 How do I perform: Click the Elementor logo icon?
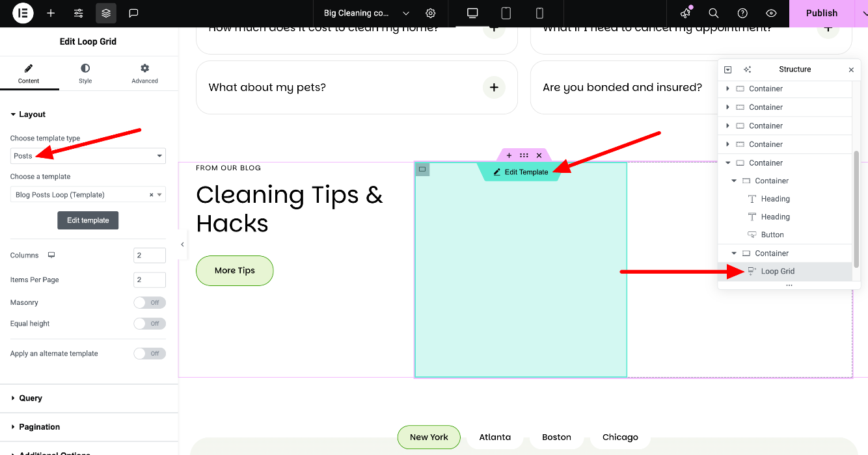(x=23, y=13)
